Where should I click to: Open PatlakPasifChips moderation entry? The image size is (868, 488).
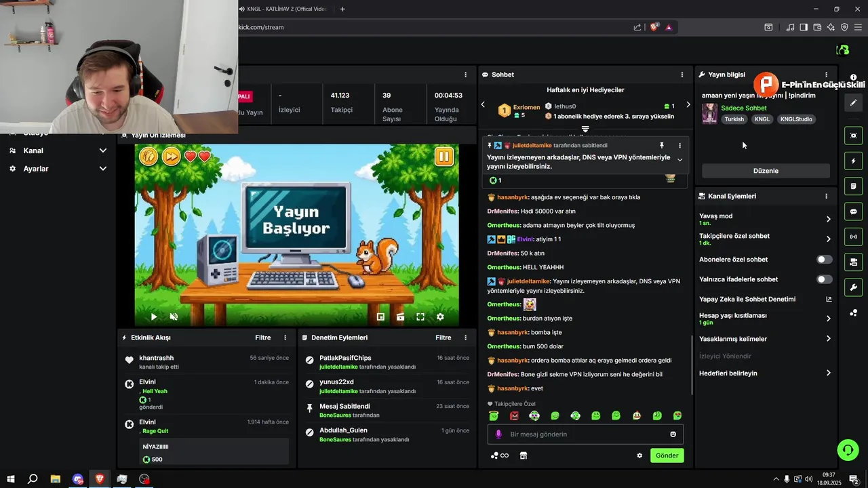(388, 362)
